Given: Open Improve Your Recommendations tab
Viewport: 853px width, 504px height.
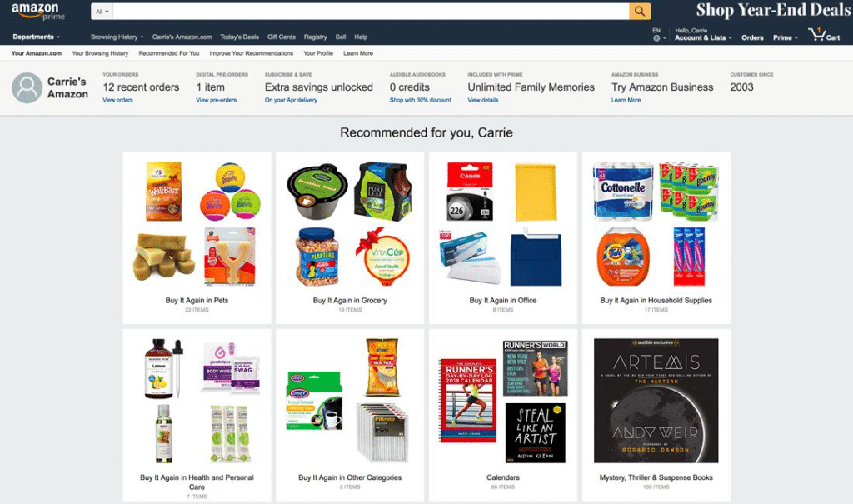Looking at the screenshot, I should (x=251, y=53).
